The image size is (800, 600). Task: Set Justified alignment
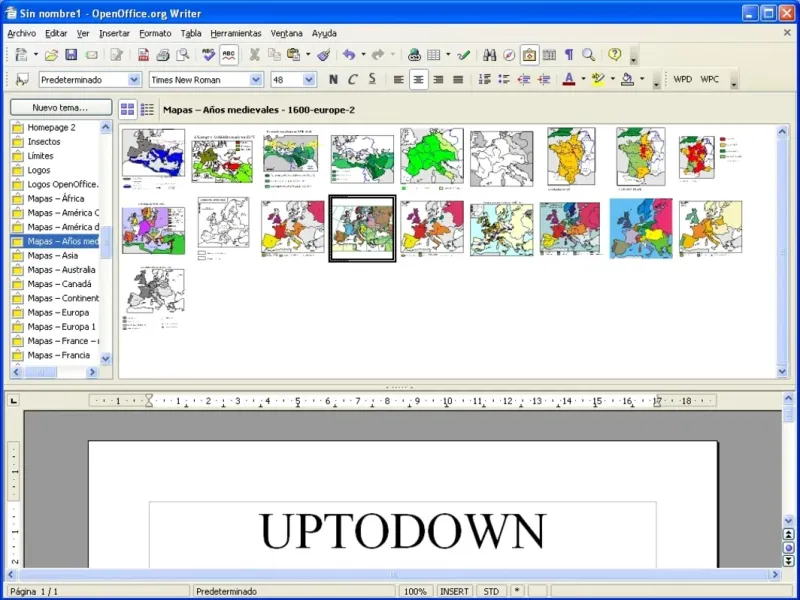tap(458, 80)
